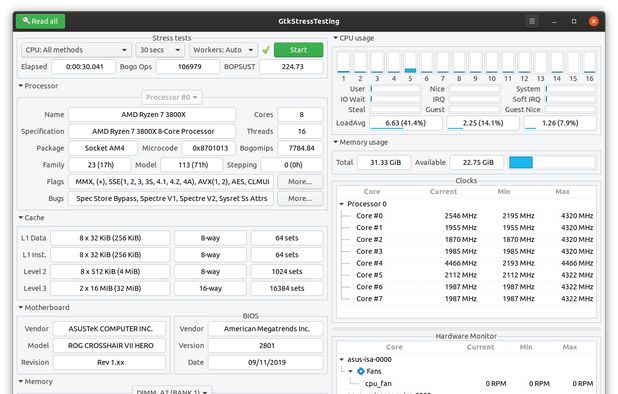Click CPU core 5 usage bar
Viewport: 618px width, 394px height.
(410, 62)
